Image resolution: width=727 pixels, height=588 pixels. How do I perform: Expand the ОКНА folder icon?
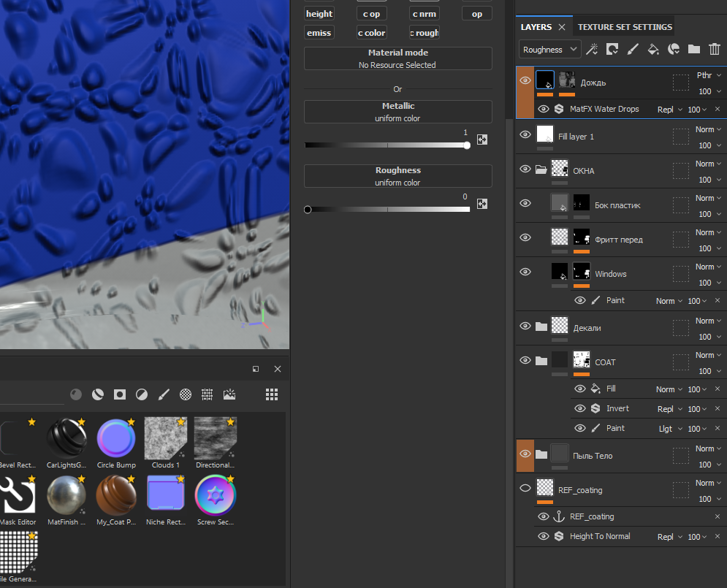(541, 169)
